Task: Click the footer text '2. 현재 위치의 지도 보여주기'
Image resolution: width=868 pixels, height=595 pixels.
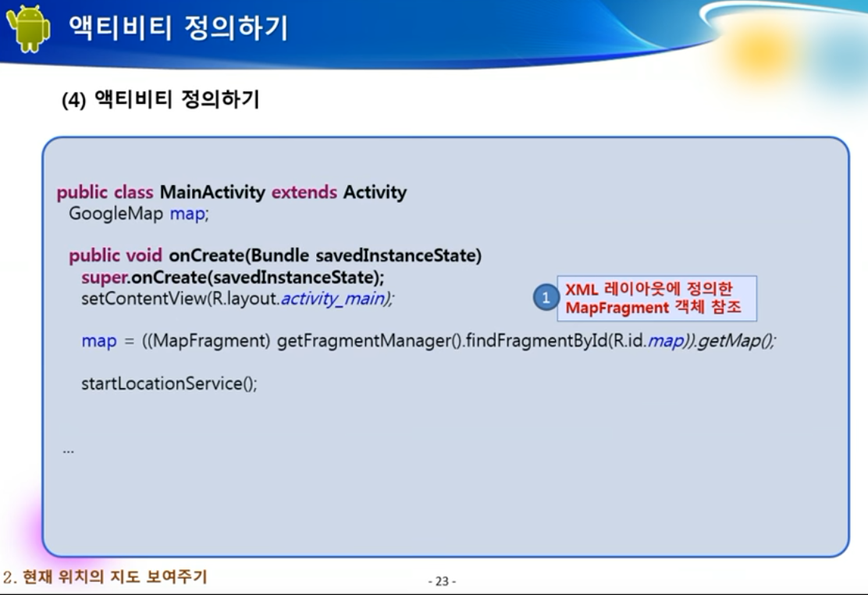Action: click(x=105, y=577)
